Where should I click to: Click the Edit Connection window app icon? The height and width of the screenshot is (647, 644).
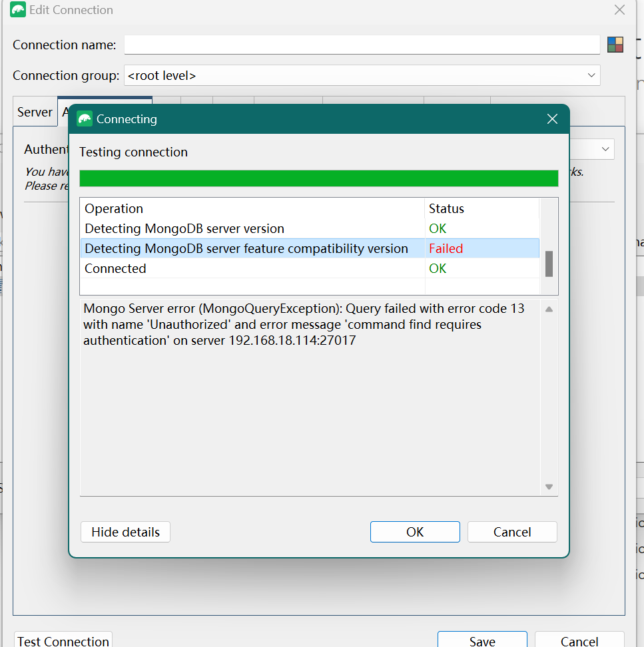coord(18,9)
